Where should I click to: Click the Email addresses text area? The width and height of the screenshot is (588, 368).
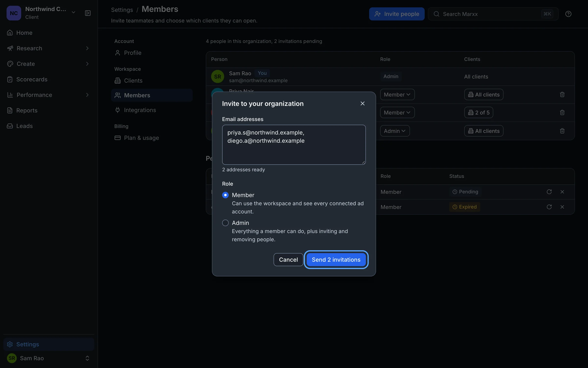click(x=294, y=145)
